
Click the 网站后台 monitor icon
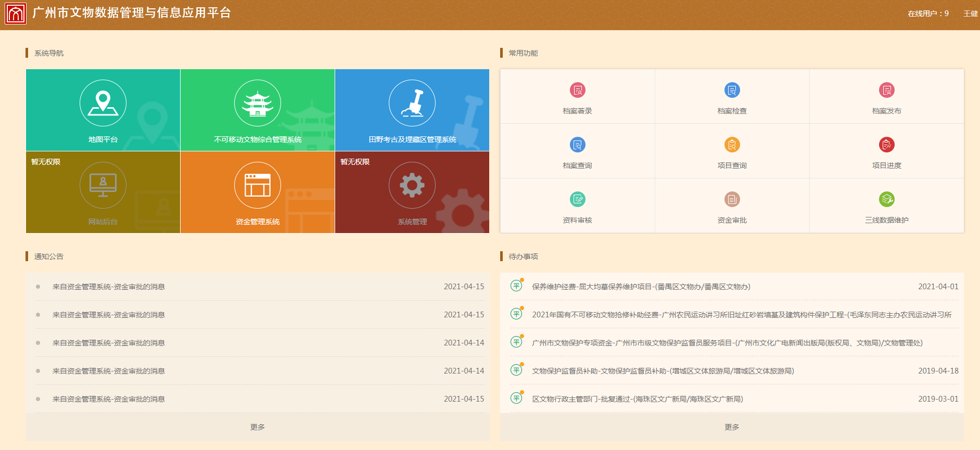click(x=103, y=185)
